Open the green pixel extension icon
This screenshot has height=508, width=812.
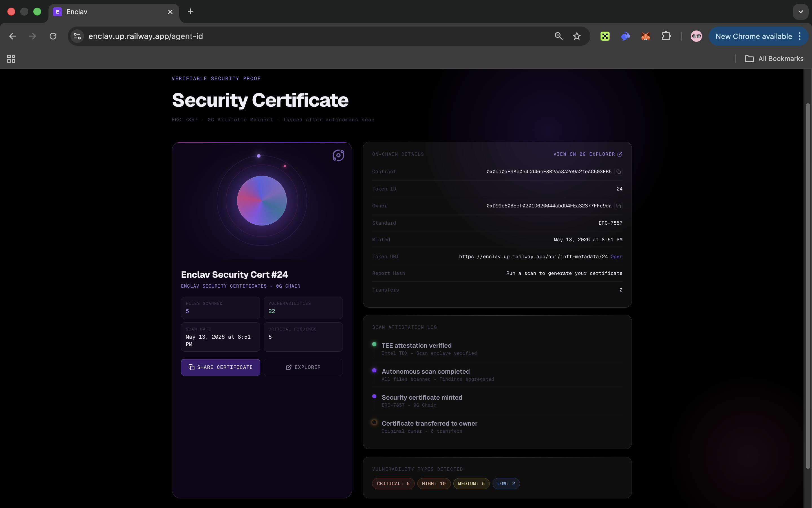click(x=605, y=36)
